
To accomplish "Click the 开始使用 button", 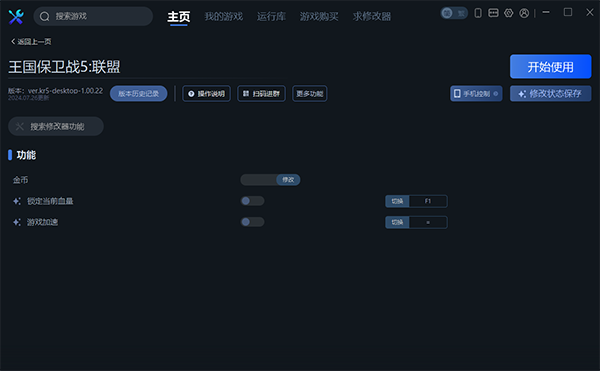I will pyautogui.click(x=550, y=67).
